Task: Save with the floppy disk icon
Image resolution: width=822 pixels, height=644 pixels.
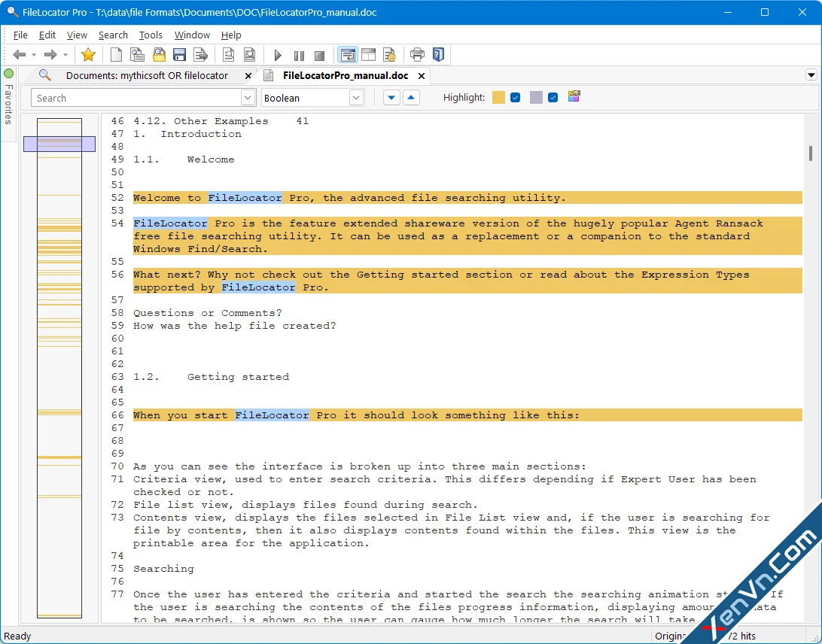Action: point(179,54)
